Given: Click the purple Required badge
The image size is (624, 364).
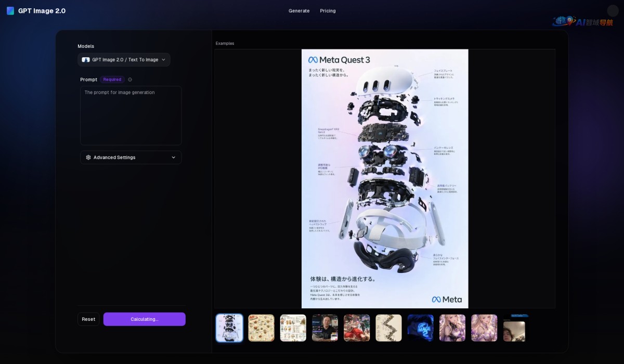Looking at the screenshot, I should click(x=112, y=80).
